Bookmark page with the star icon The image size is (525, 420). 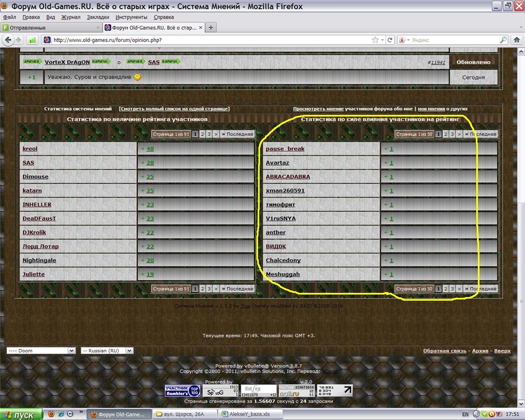(x=375, y=40)
